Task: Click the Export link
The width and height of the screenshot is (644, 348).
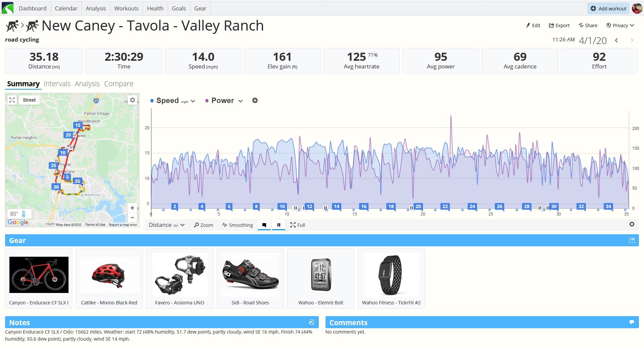Action: [559, 26]
